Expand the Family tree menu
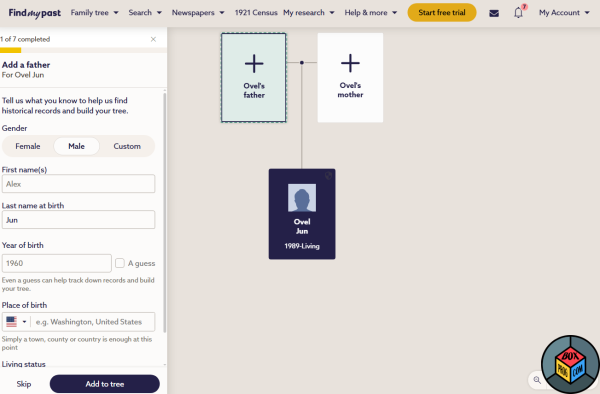Image resolution: width=600 pixels, height=394 pixels. pos(95,13)
